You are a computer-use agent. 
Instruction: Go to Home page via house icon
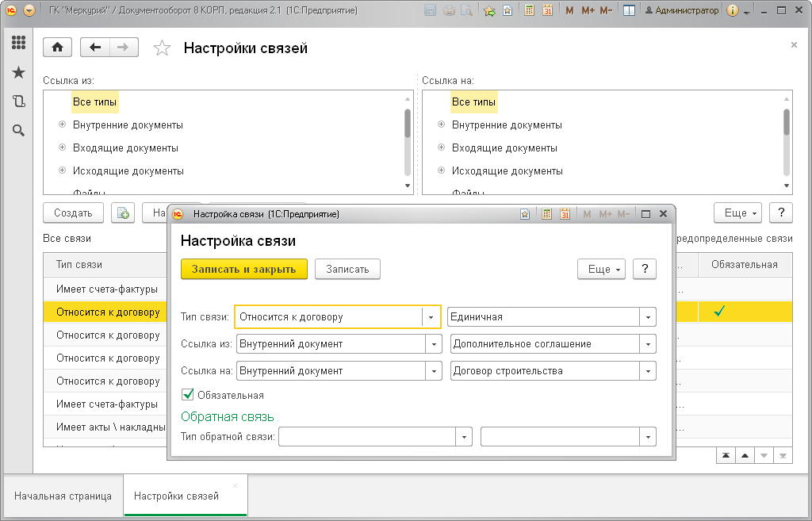pyautogui.click(x=57, y=48)
